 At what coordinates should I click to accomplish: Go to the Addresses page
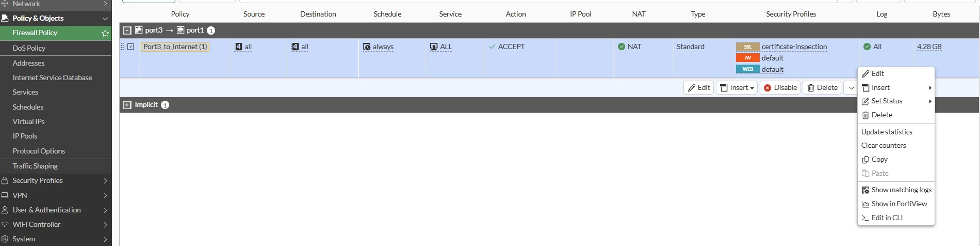tap(28, 63)
